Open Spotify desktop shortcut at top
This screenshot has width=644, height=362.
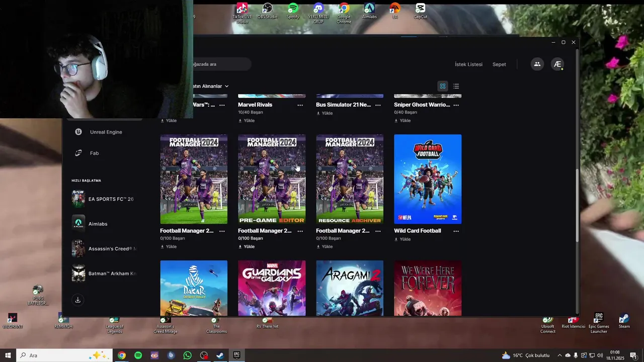[293, 12]
